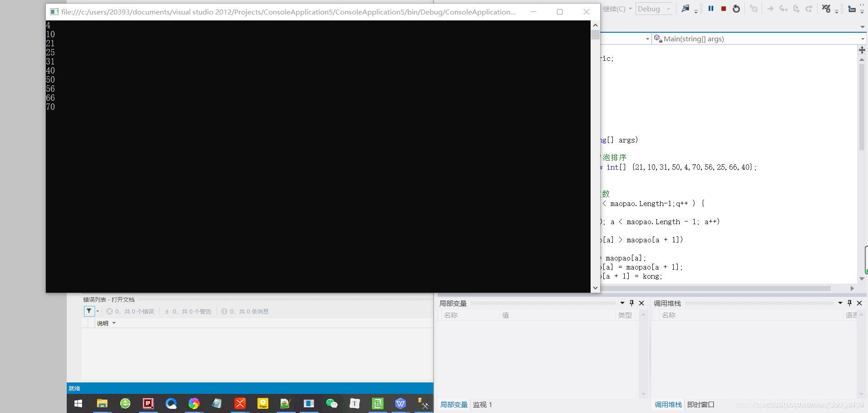
Task: Click the code map intellitrace icon
Action: 826,9
